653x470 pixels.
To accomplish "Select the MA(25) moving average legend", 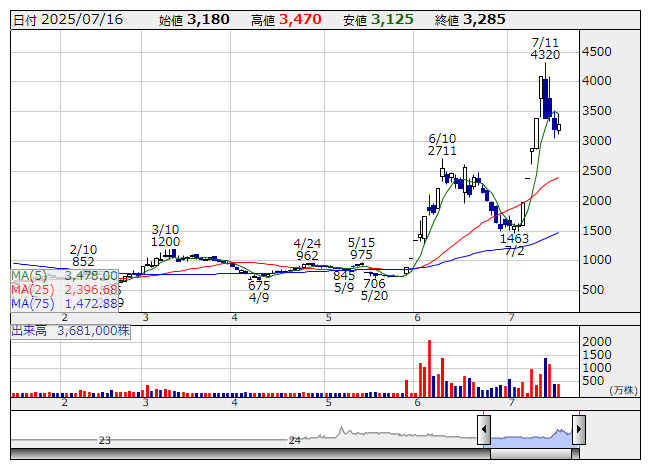I will tap(65, 289).
